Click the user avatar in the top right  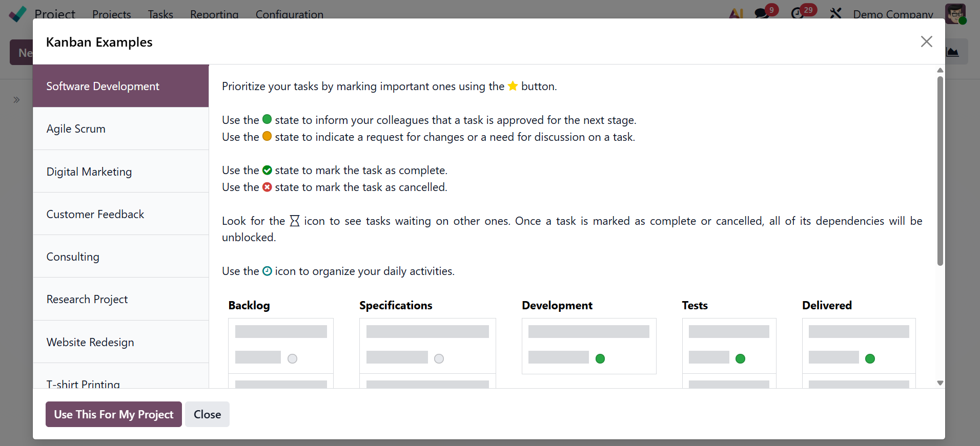[955, 14]
